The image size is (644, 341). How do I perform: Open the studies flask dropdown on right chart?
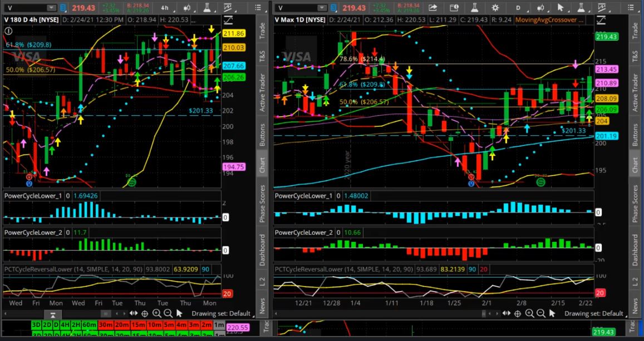tap(582, 7)
